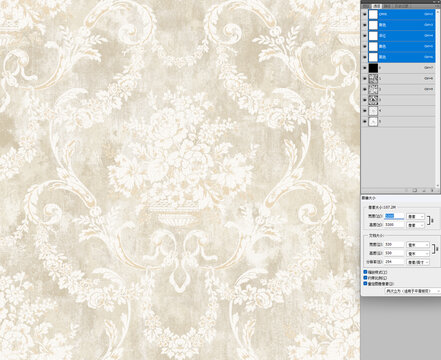Delete current channel trash icon
The height and width of the screenshot is (360, 441).
(x=432, y=190)
